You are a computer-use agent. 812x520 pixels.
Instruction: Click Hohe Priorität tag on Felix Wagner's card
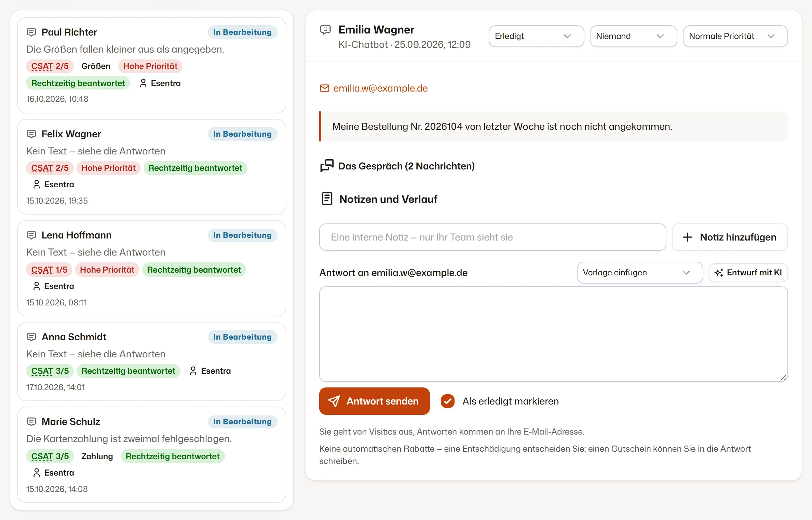pyautogui.click(x=108, y=168)
